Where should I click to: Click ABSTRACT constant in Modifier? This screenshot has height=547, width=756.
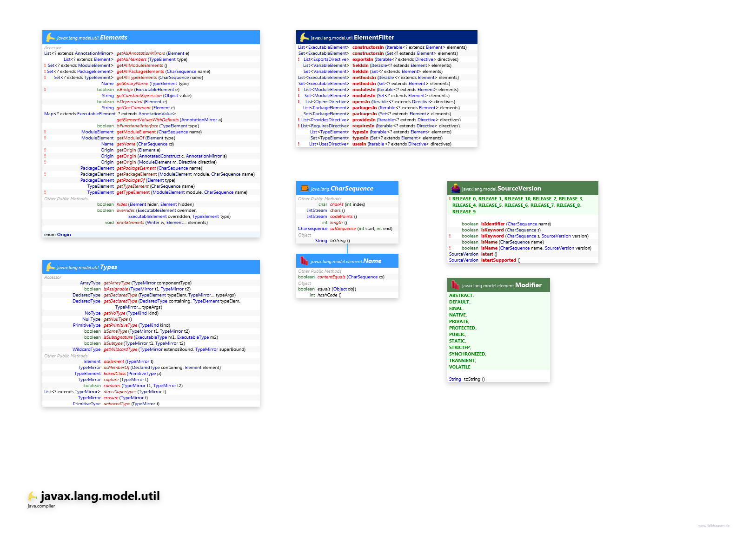(461, 296)
